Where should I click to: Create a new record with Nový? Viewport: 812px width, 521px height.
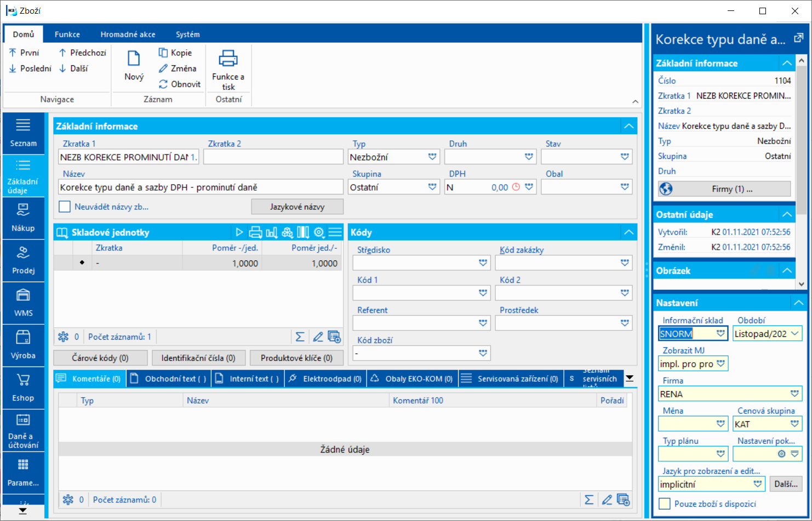(134, 66)
